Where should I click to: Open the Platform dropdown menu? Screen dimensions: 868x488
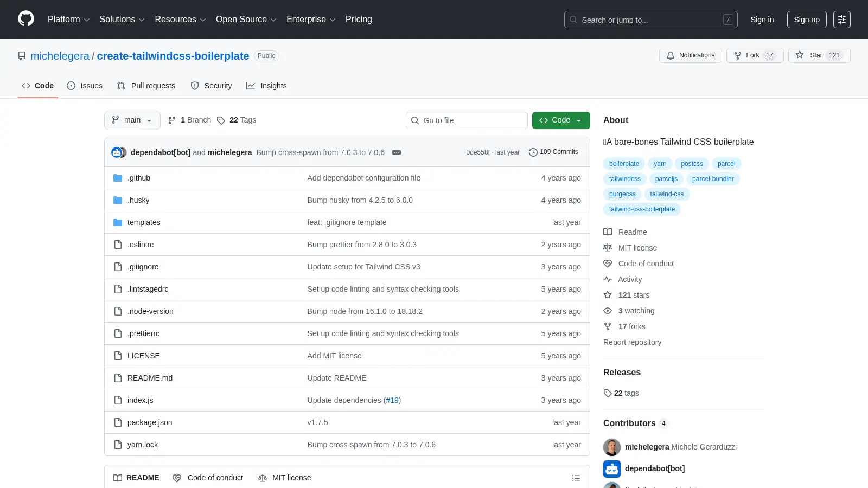point(68,20)
